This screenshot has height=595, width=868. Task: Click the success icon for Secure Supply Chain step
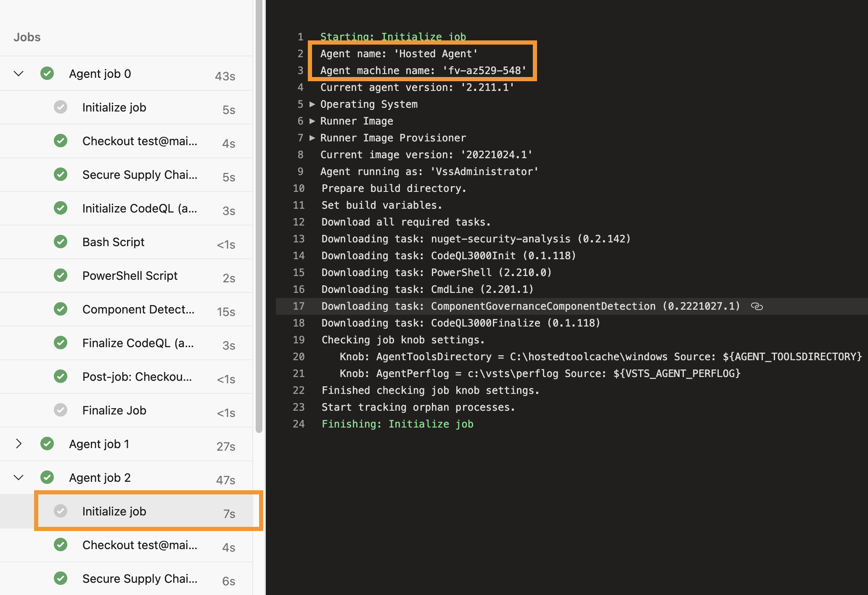(x=61, y=174)
